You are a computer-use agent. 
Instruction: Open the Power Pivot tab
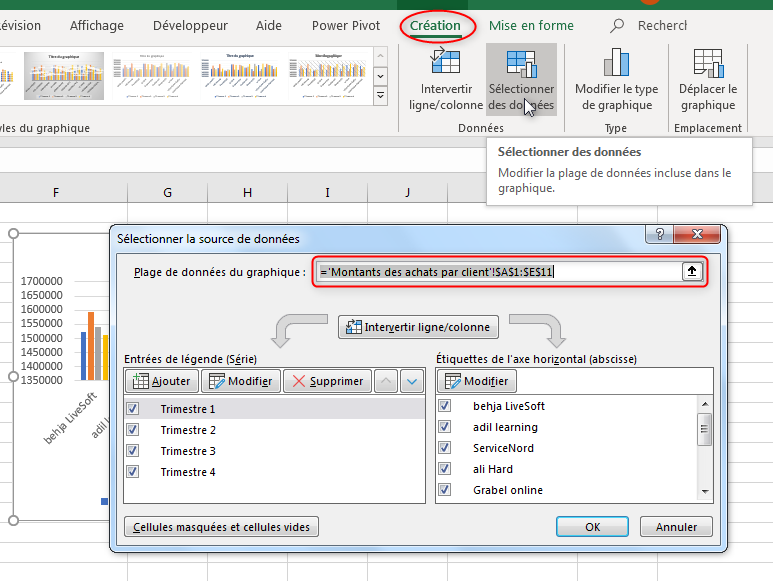(x=346, y=26)
